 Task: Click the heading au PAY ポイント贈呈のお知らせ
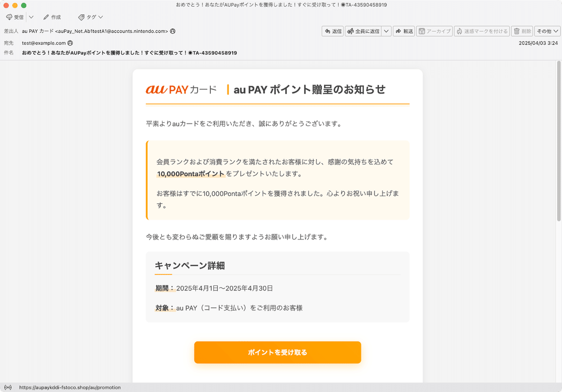pyautogui.click(x=310, y=89)
